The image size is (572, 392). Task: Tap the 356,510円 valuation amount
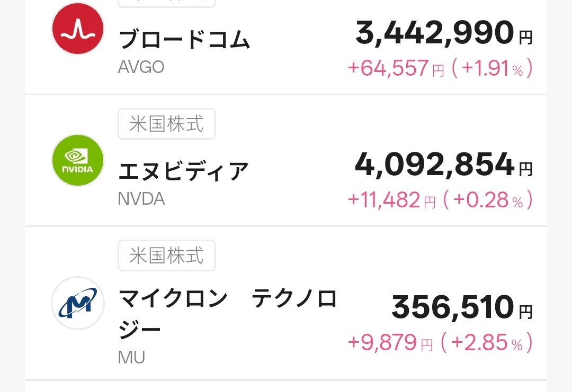[462, 307]
